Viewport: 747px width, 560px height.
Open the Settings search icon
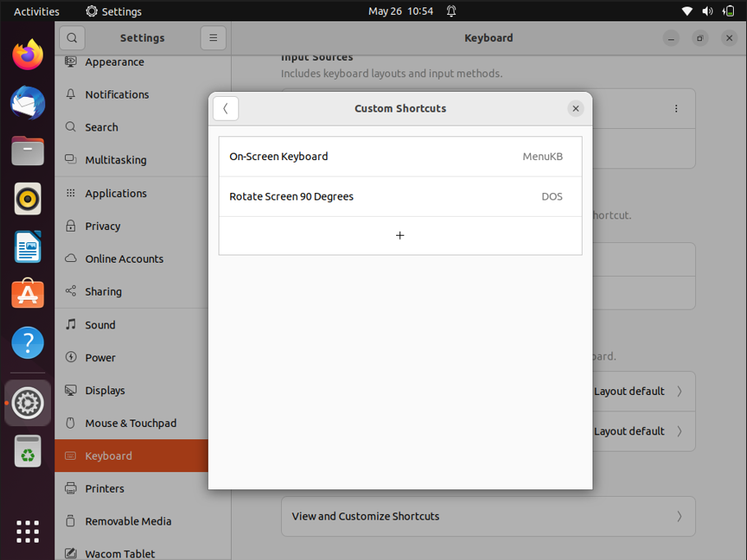[x=72, y=38]
